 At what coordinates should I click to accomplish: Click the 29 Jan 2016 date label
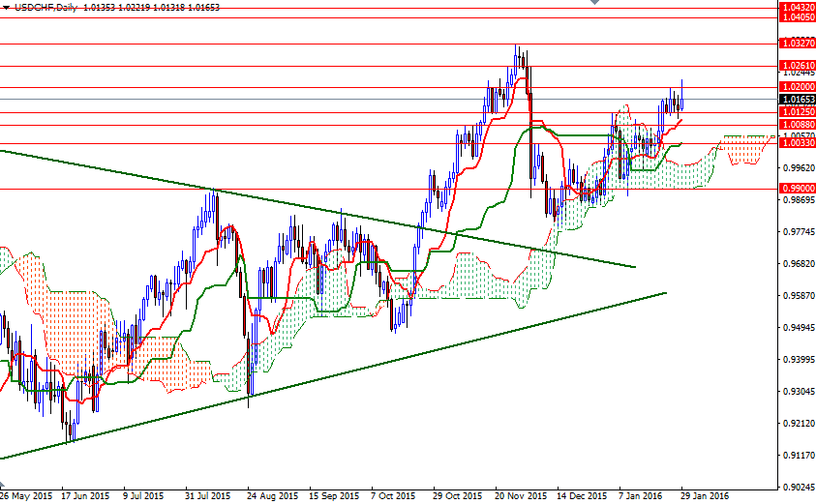(x=704, y=495)
